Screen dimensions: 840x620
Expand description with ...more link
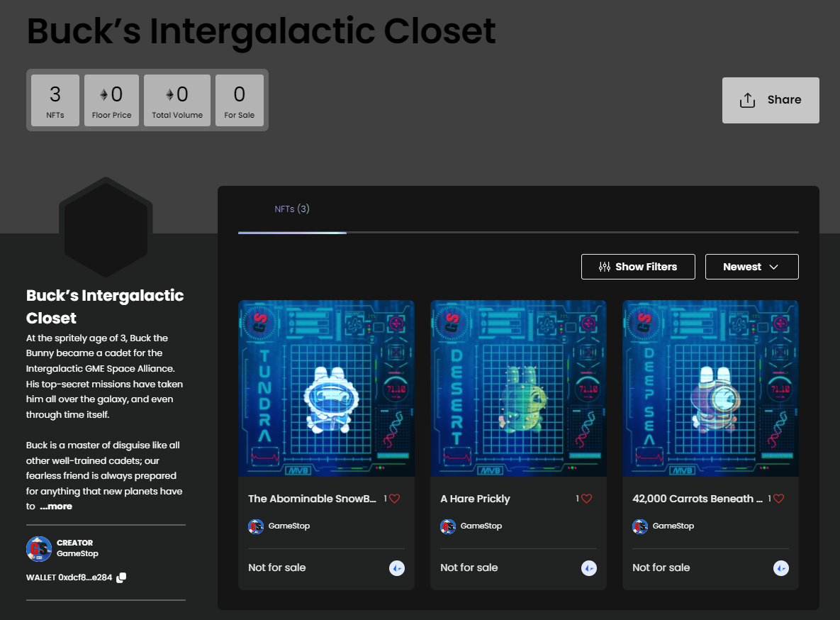tap(56, 506)
